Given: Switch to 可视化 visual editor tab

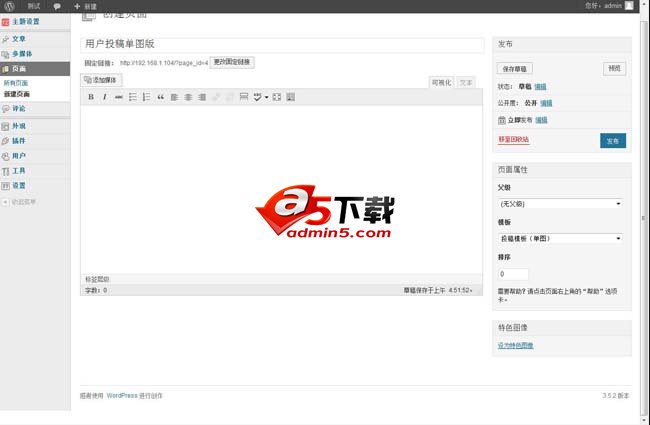Looking at the screenshot, I should click(441, 83).
